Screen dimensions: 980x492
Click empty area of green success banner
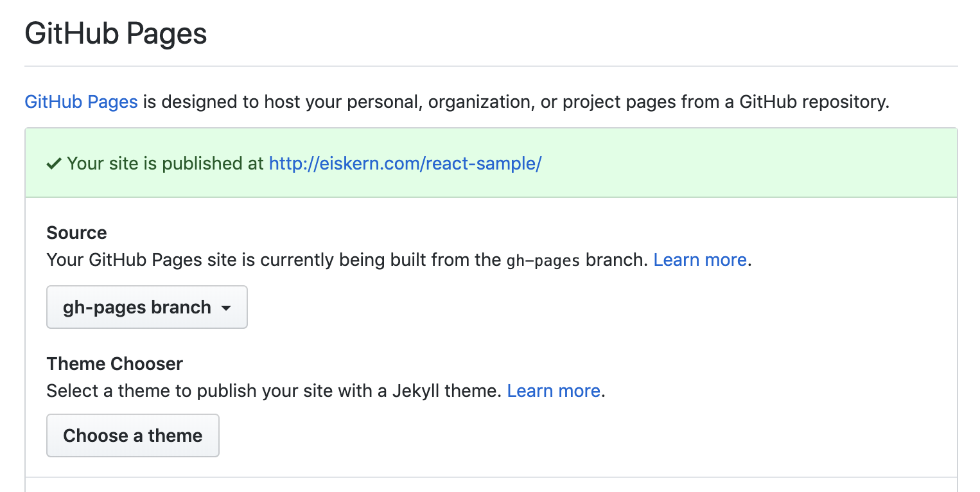[739, 163]
